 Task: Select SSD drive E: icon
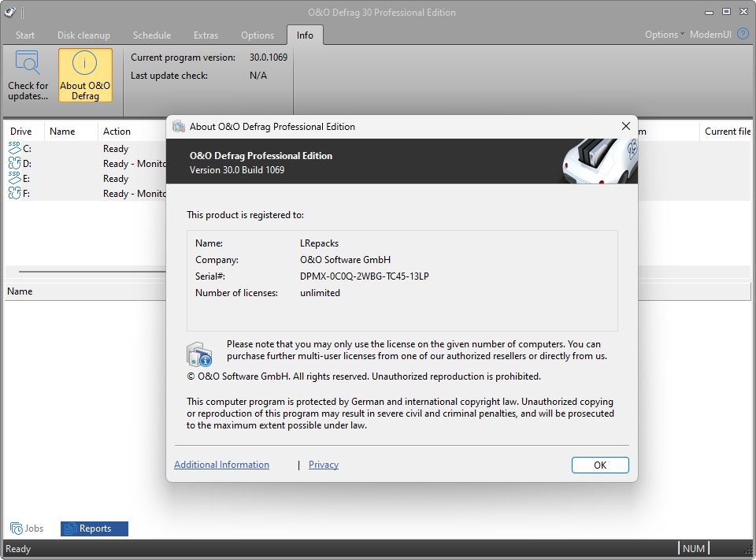pos(14,178)
